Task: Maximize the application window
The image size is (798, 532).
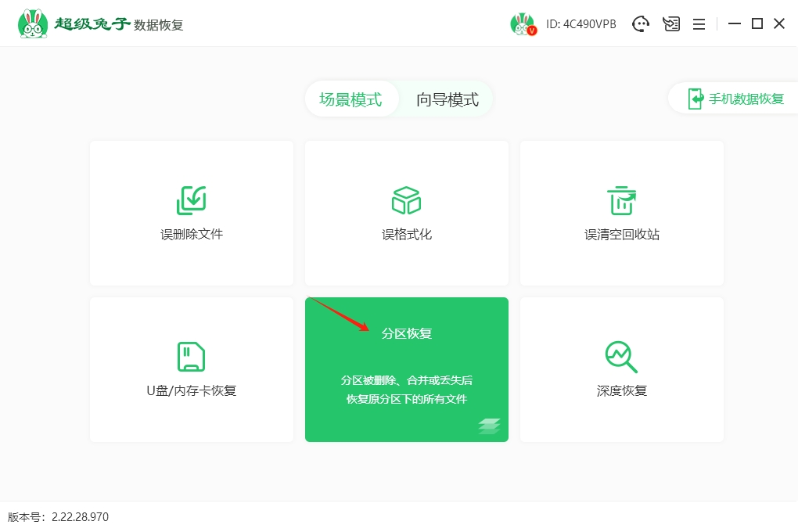Action: pos(757,24)
